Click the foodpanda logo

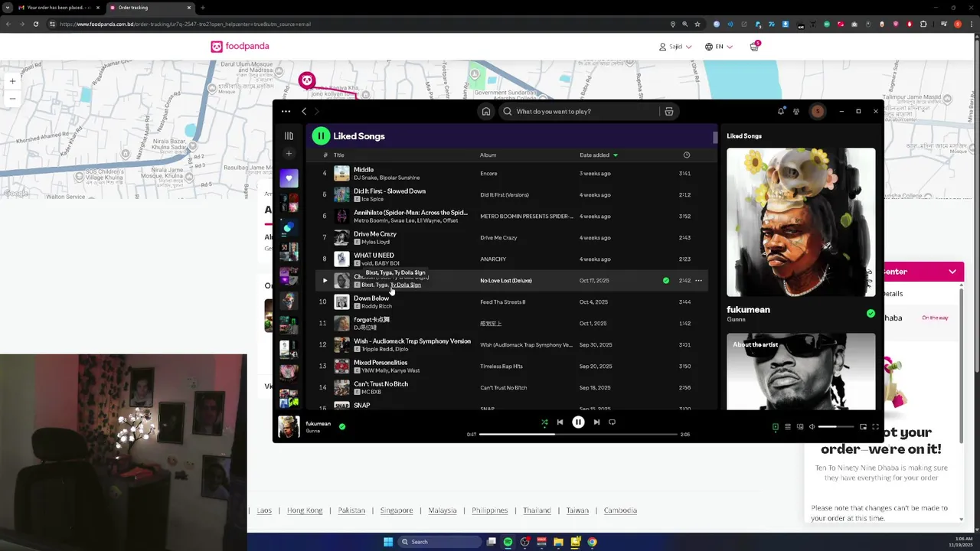click(x=240, y=47)
